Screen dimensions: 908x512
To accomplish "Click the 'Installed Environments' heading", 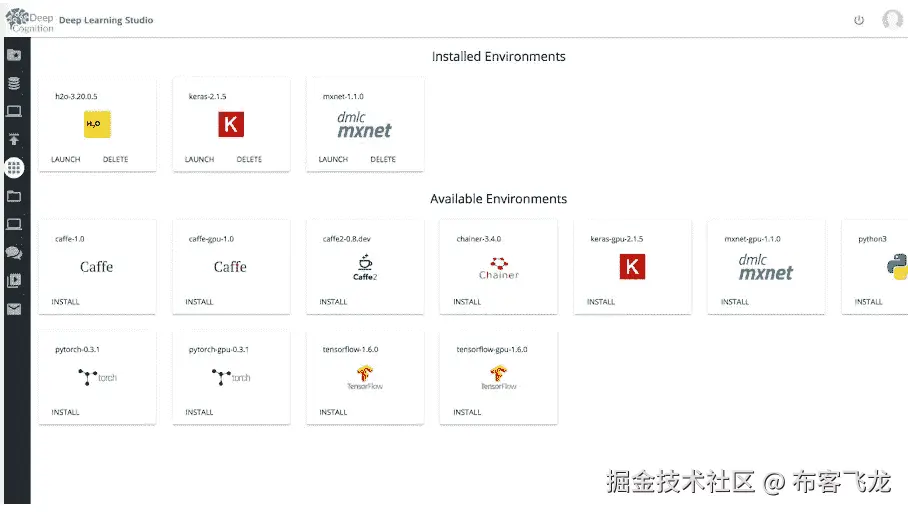I will 499,57.
